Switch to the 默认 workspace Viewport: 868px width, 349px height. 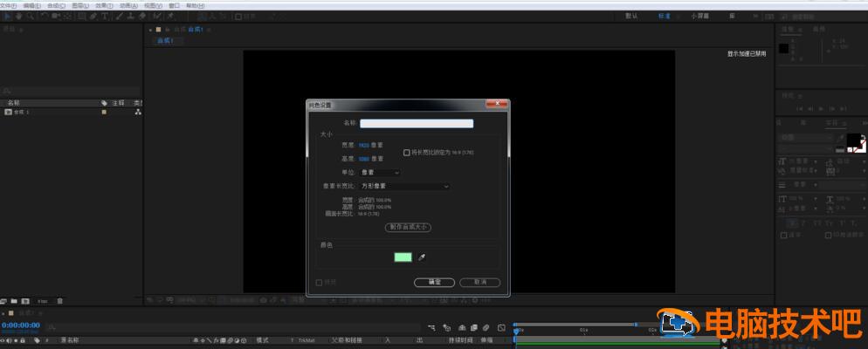(x=631, y=16)
